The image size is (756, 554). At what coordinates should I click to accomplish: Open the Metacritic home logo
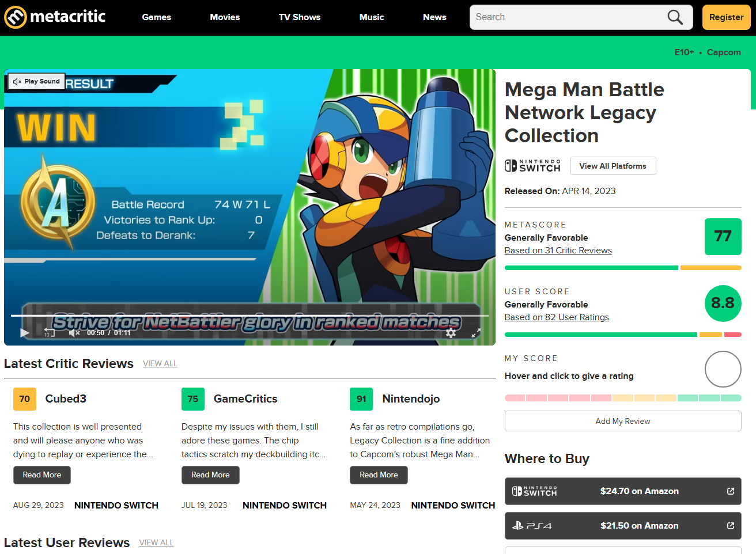click(55, 17)
